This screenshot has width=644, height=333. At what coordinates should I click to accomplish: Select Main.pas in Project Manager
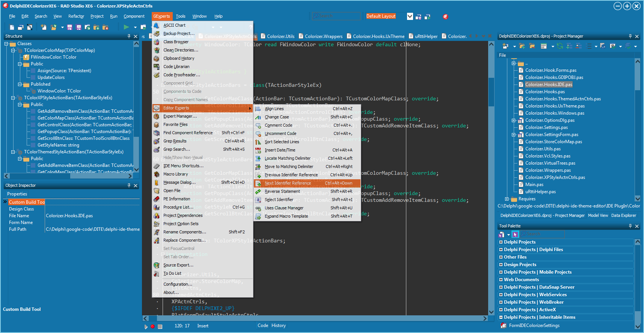pos(534,185)
